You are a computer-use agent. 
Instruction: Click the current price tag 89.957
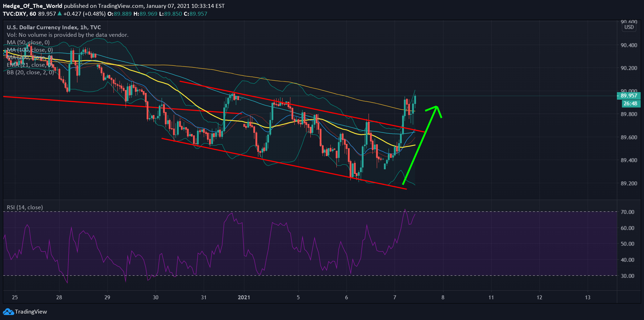629,95
